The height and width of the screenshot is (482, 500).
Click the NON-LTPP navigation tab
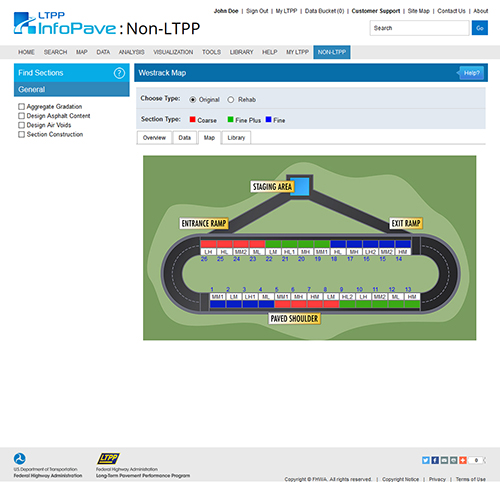pyautogui.click(x=332, y=52)
